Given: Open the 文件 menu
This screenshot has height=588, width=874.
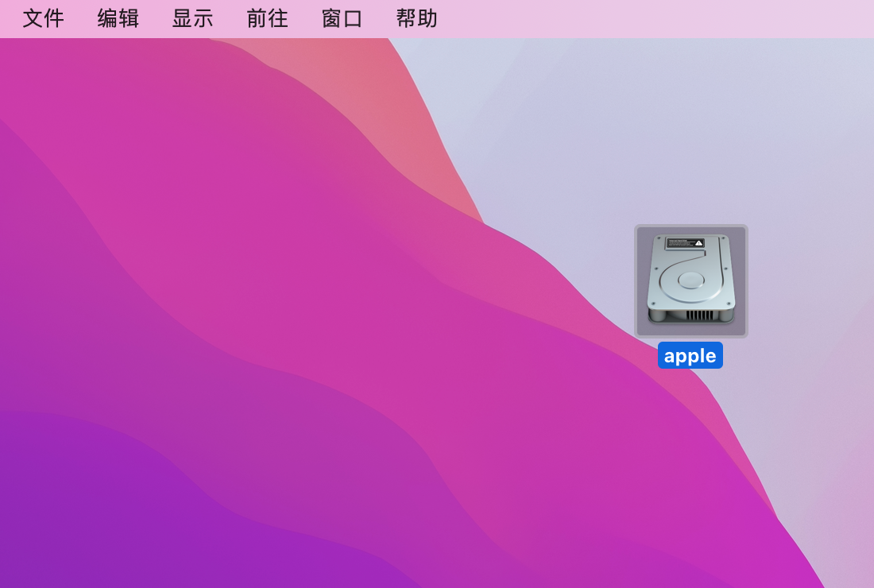Looking at the screenshot, I should tap(44, 18).
